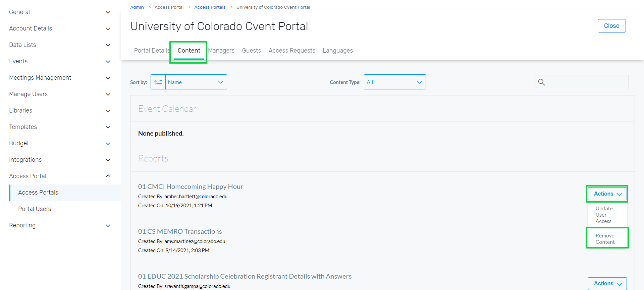Image resolution: width=644 pixels, height=290 pixels.
Task: Expand the Meetings Management section
Action: [x=60, y=78]
